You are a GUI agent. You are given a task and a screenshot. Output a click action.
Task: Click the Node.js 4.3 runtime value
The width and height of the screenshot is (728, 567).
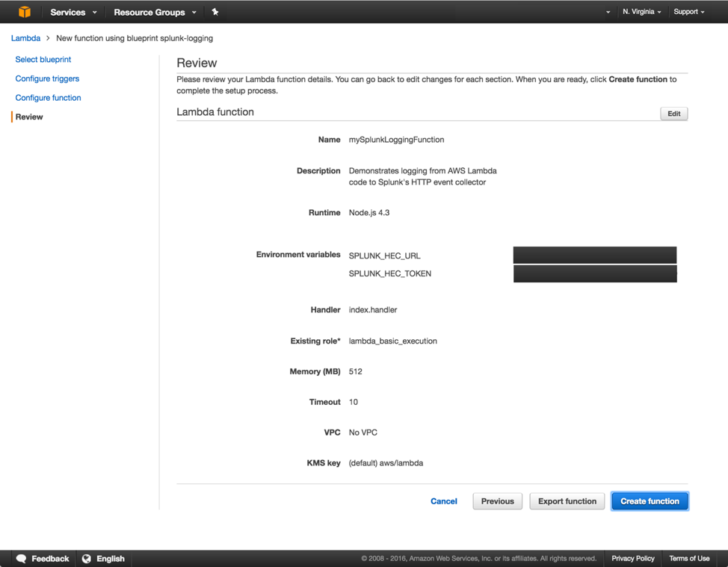[369, 212]
